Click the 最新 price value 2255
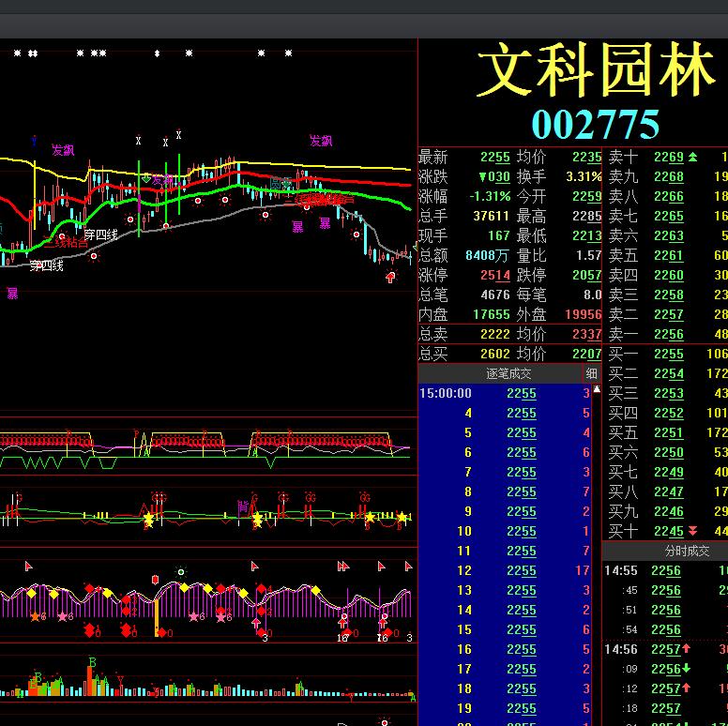Image resolution: width=728 pixels, height=726 pixels. (x=495, y=158)
